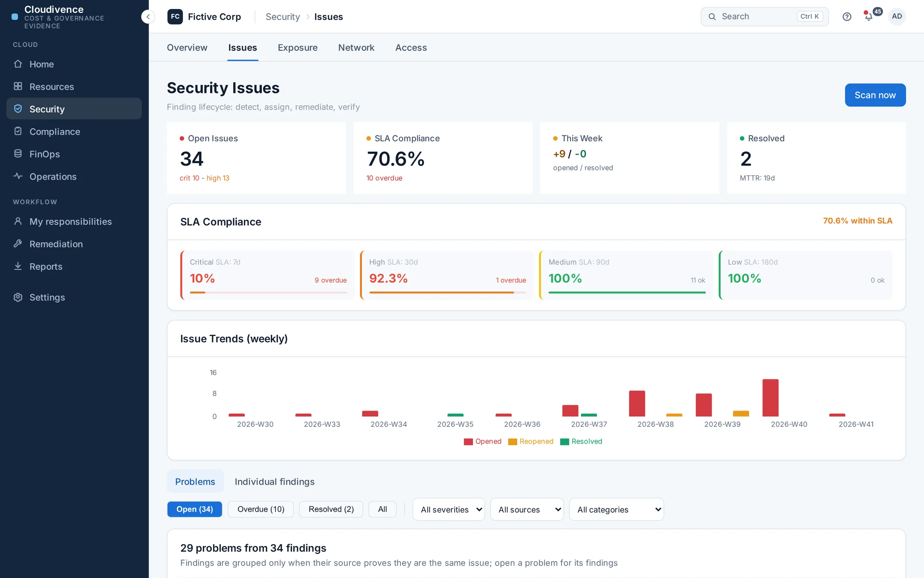
Task: Click the Reports download icon
Action: click(18, 266)
